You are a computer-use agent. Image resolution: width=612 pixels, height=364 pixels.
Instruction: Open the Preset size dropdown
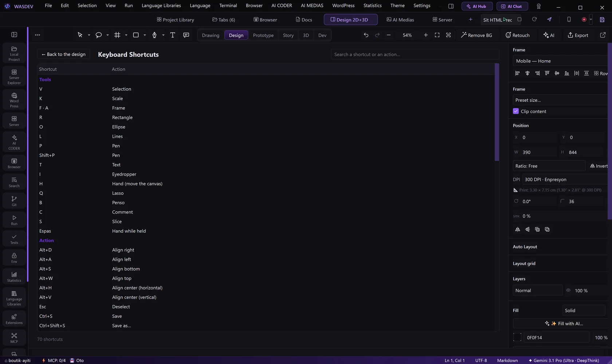point(561,100)
